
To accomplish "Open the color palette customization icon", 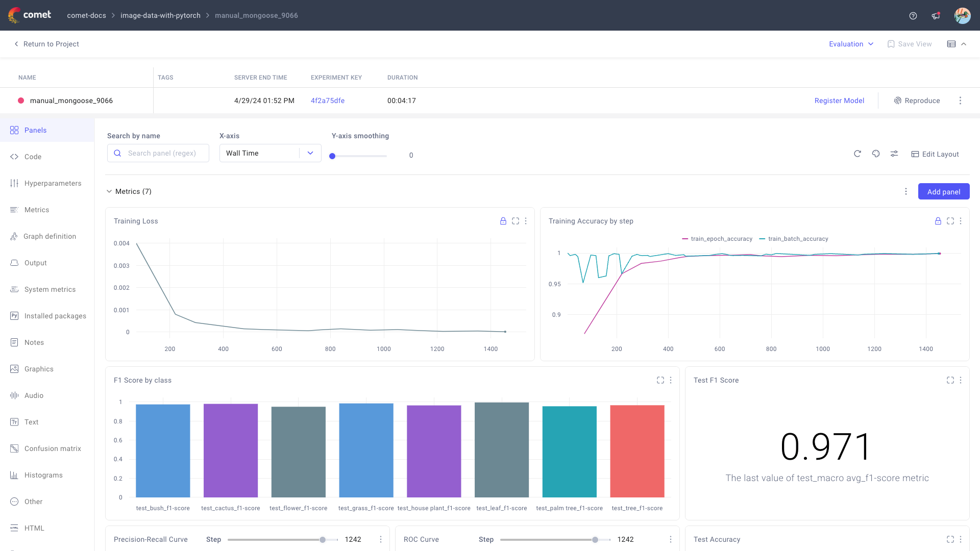I will tap(876, 154).
